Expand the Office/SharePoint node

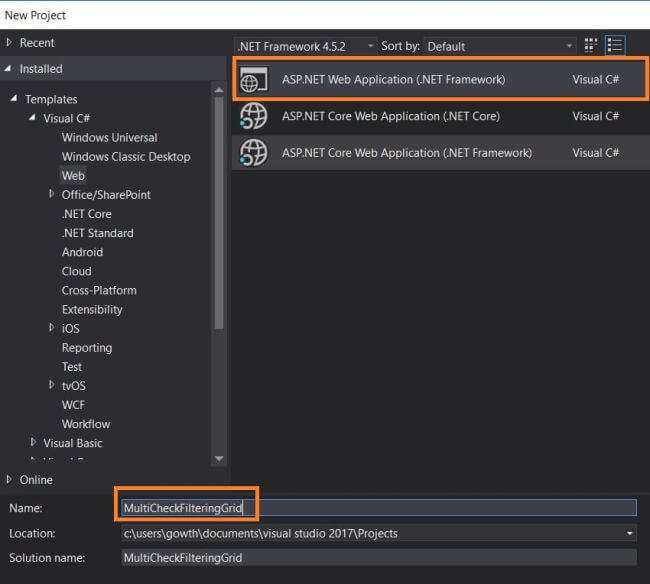click(x=51, y=194)
